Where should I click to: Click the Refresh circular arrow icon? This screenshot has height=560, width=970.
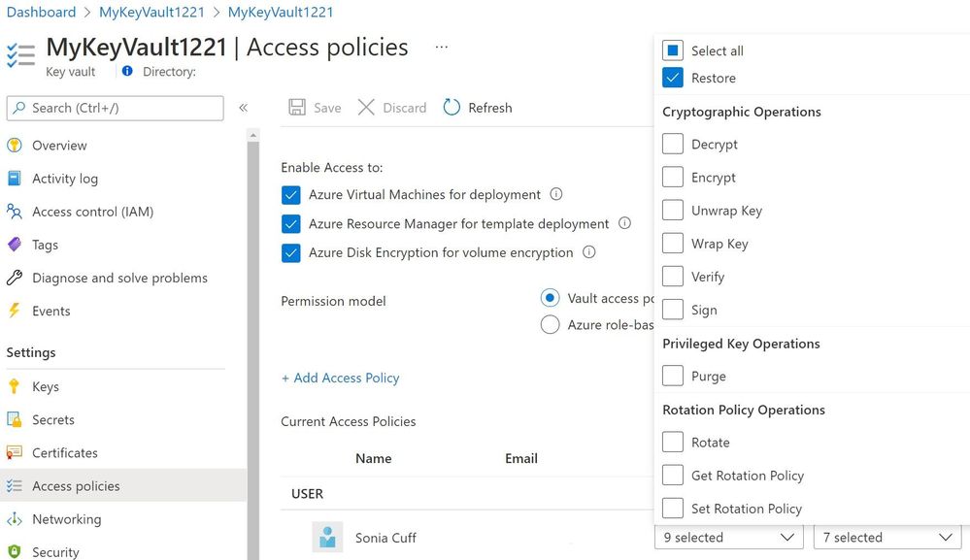pyautogui.click(x=452, y=108)
